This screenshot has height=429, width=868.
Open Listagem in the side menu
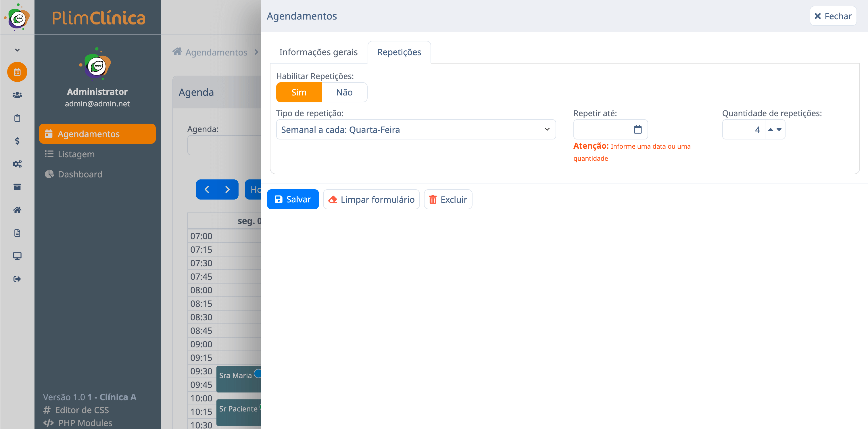click(x=76, y=154)
